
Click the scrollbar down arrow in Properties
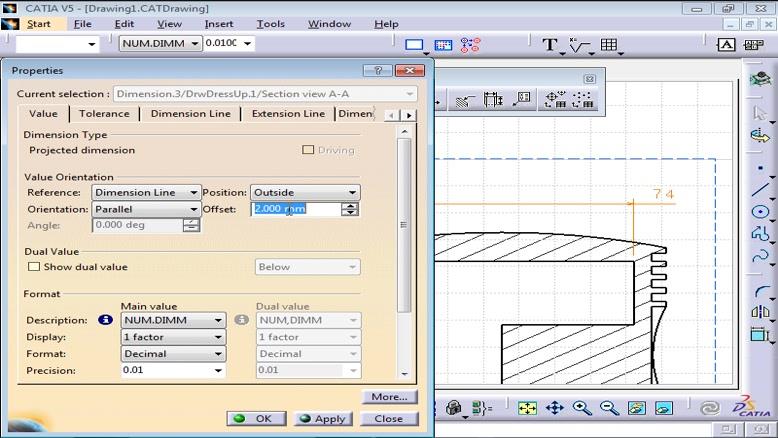point(404,374)
